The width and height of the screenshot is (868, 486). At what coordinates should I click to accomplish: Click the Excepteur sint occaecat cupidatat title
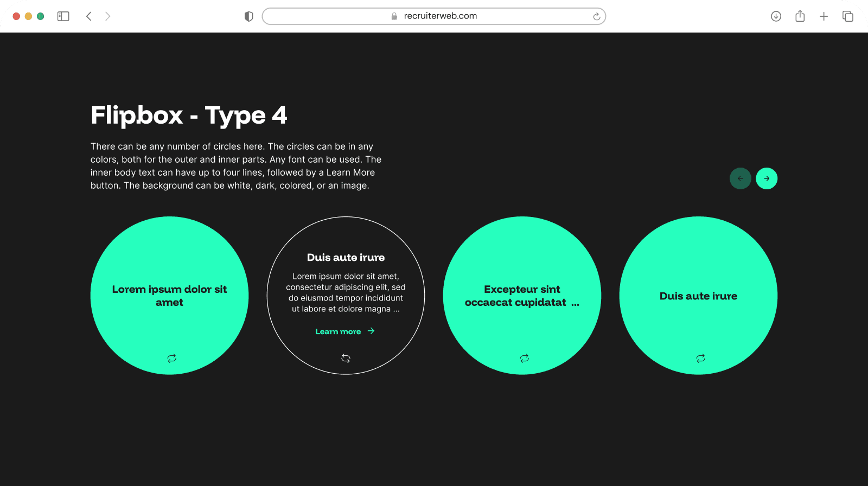(521, 296)
